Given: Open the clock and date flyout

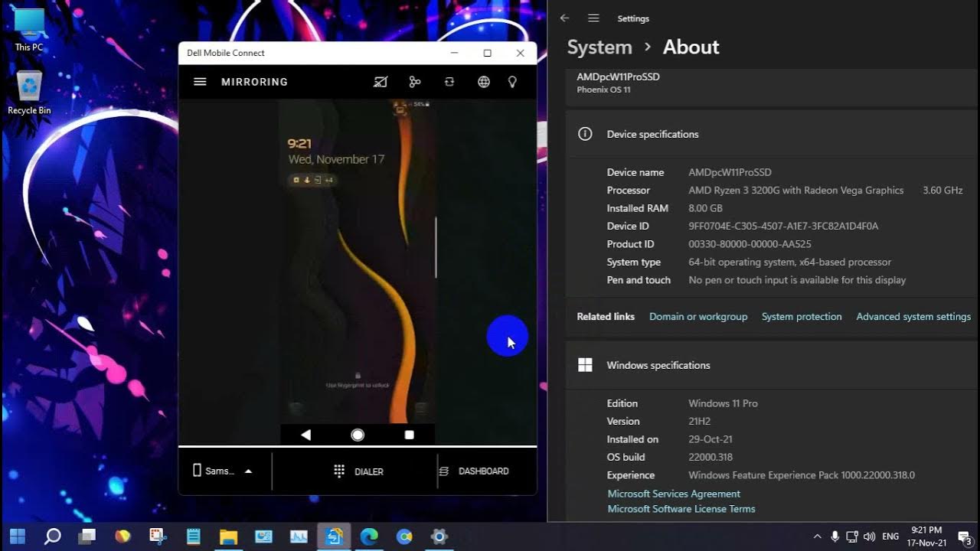Looking at the screenshot, I should pos(927,536).
